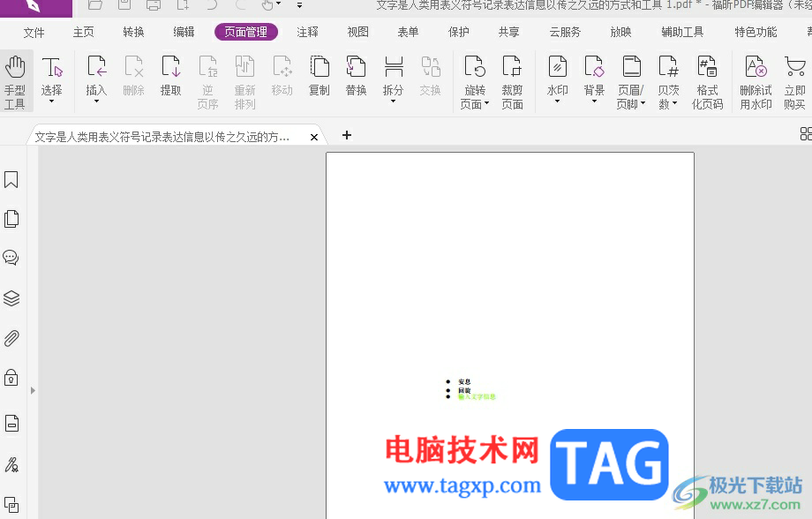
Task: Open the Bookmarks panel in sidebar
Action: pos(11,180)
